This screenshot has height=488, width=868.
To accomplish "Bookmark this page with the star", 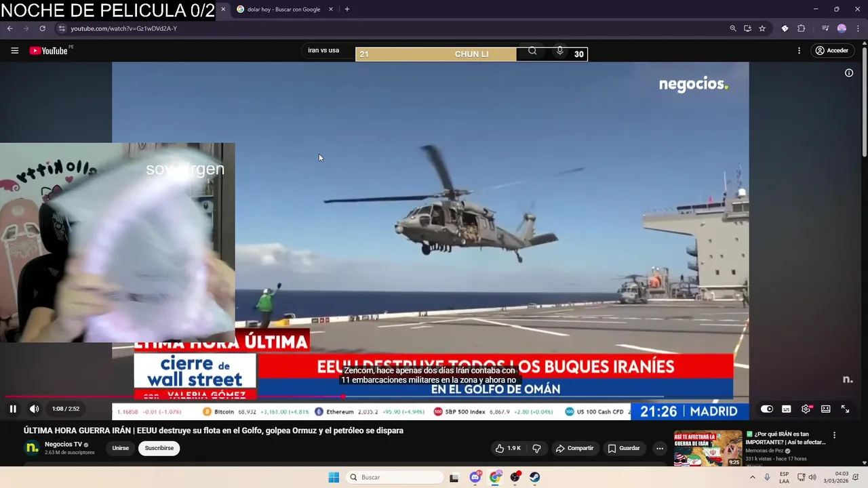I will (762, 28).
